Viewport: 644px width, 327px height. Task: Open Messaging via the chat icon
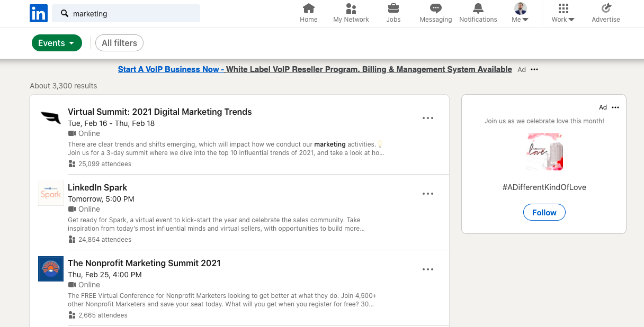[x=435, y=8]
